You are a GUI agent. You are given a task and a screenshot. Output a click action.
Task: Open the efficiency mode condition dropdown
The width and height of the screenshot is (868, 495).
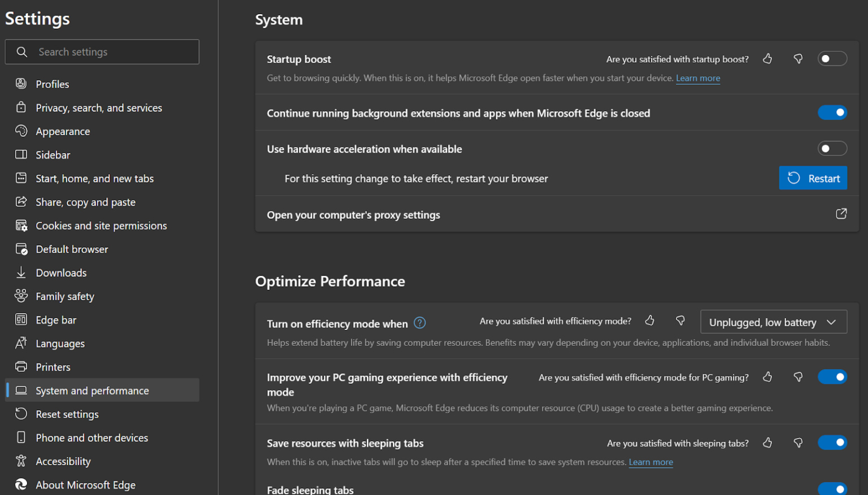[773, 322]
